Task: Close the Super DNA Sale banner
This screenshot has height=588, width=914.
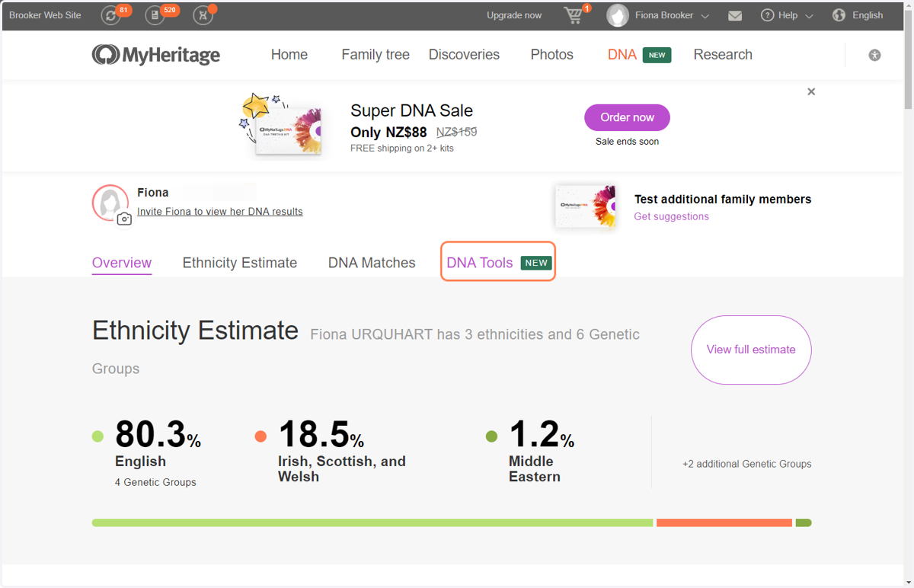Action: tap(811, 91)
